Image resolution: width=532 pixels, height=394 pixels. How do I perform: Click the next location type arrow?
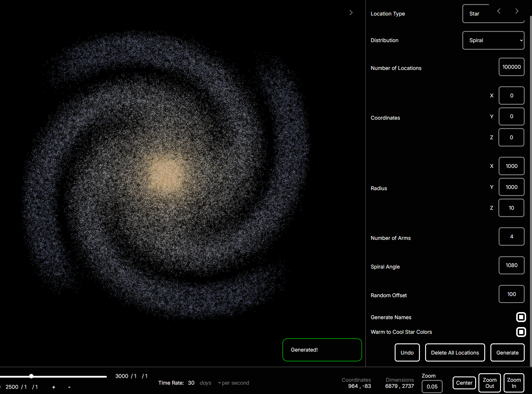(x=517, y=11)
